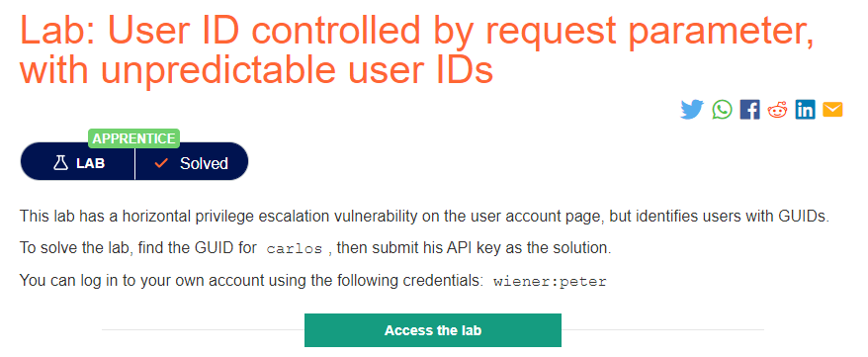Click the flask icon in the LAB badge
868x357 pixels.
point(60,163)
